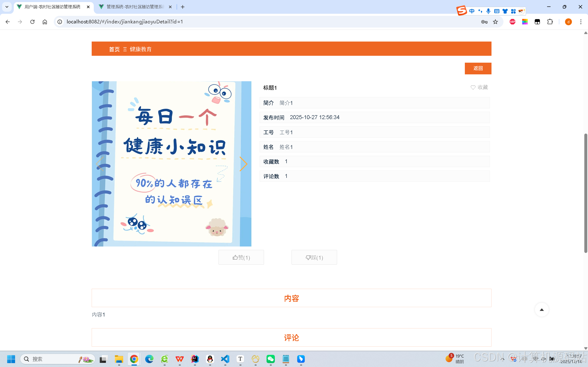This screenshot has width=588, height=367.
Task: Click the vertical page scrollbar thumb
Action: pyautogui.click(x=585, y=193)
